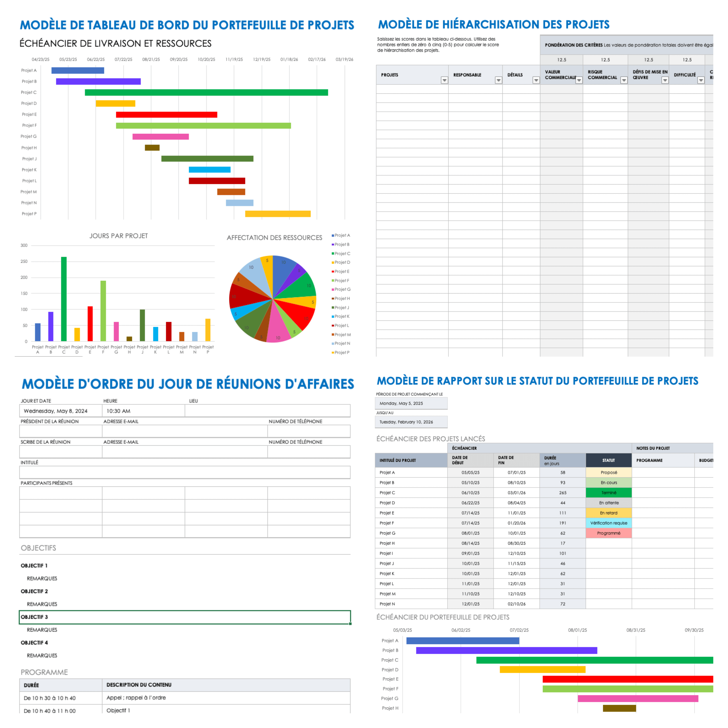Select the highlighted OBJECTIF 3 cell
Viewport: 728px width, 728px height.
(x=185, y=617)
